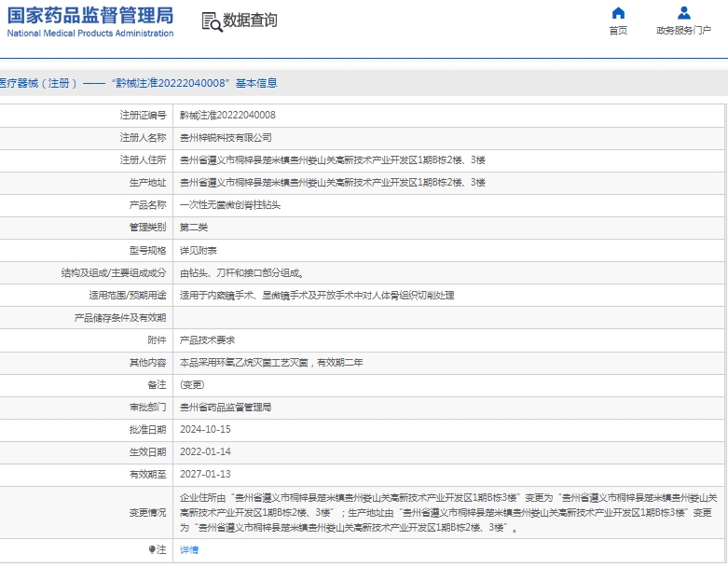Click approval date 2024-10-15
728x568 pixels.
pyautogui.click(x=205, y=430)
